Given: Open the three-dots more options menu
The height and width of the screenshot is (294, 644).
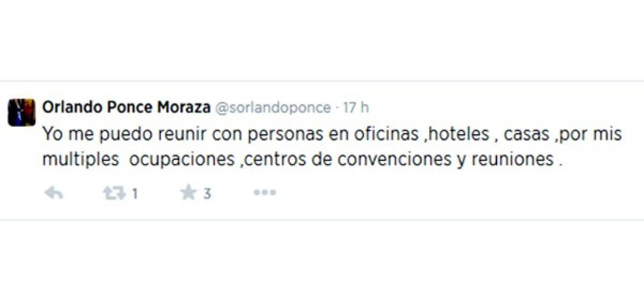Looking at the screenshot, I should 265,193.
